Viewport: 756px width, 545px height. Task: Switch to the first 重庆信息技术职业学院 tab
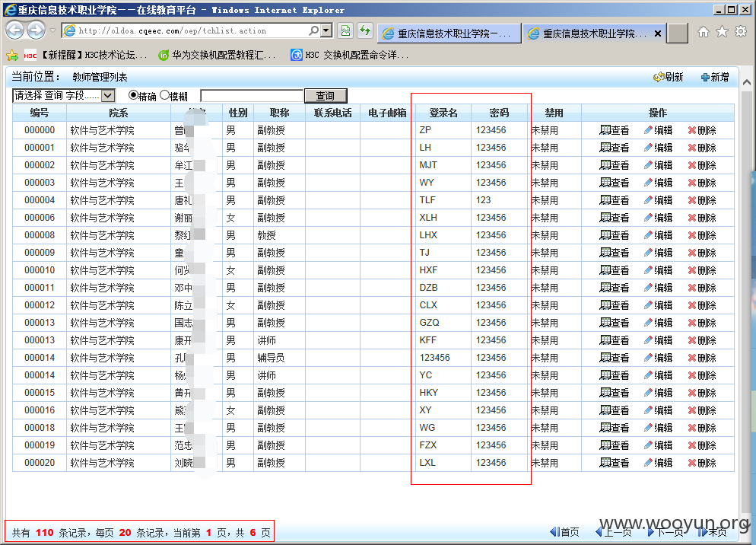(449, 33)
